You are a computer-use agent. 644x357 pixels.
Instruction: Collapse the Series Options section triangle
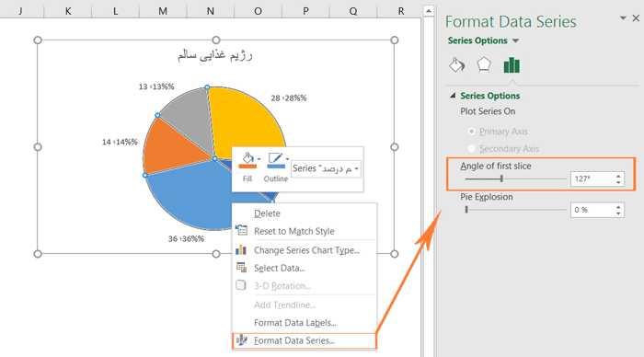tap(453, 96)
